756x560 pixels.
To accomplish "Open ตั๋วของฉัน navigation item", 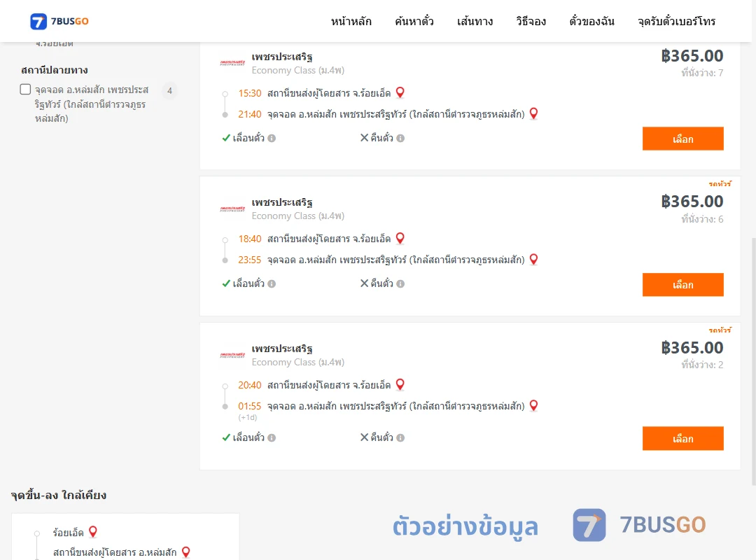I will pos(591,21).
